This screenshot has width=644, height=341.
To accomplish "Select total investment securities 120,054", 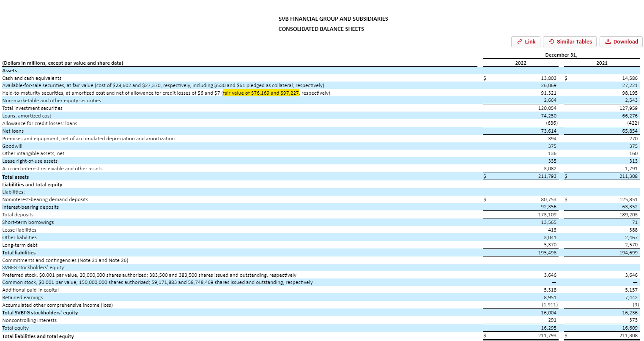I will (547, 108).
